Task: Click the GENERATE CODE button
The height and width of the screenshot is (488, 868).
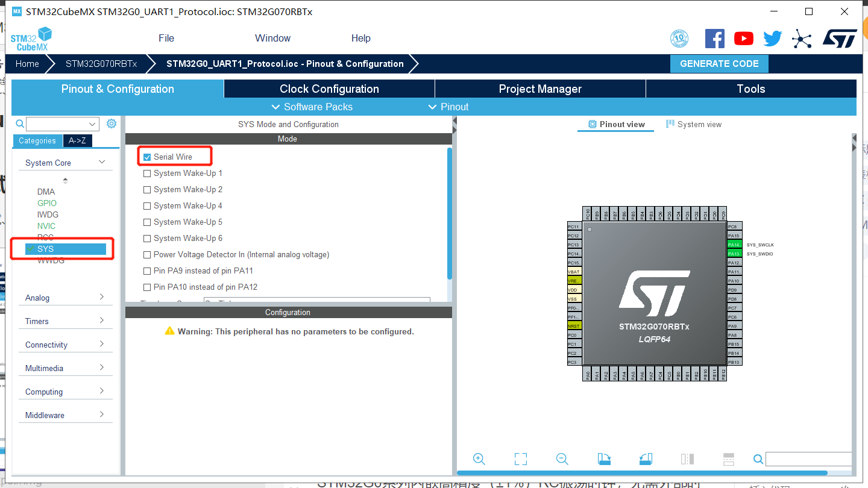Action: [x=719, y=63]
